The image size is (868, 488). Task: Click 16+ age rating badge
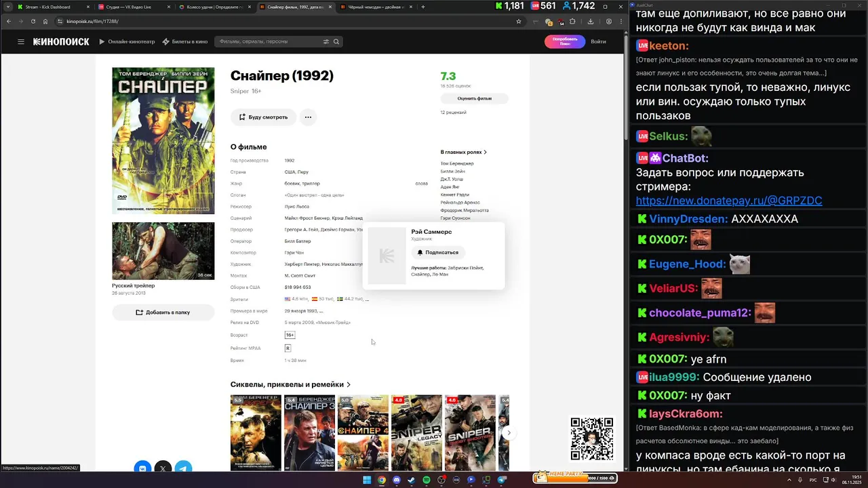pos(290,335)
